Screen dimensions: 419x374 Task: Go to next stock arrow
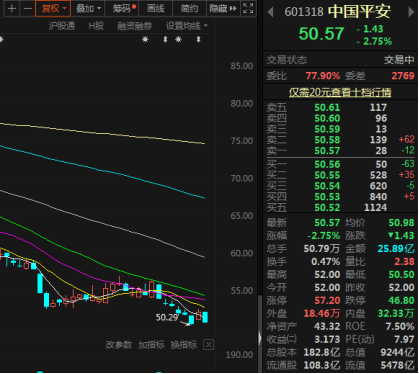(411, 12)
